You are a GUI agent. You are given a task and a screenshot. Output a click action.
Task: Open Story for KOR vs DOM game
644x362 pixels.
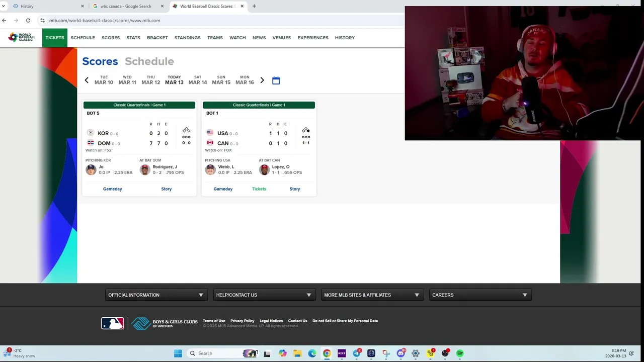166,189
